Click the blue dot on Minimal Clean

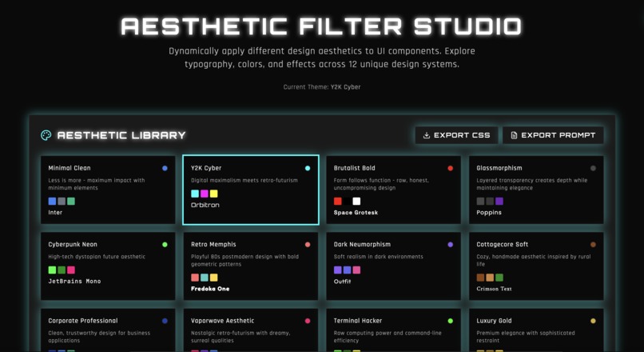165,168
